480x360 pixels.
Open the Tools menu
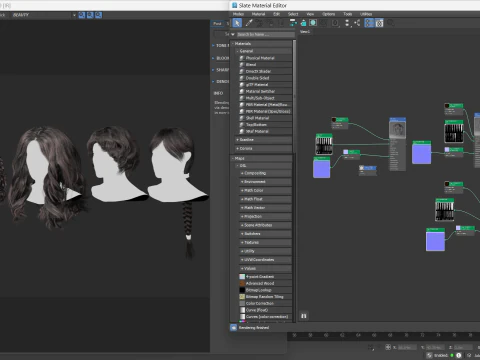pos(348,14)
